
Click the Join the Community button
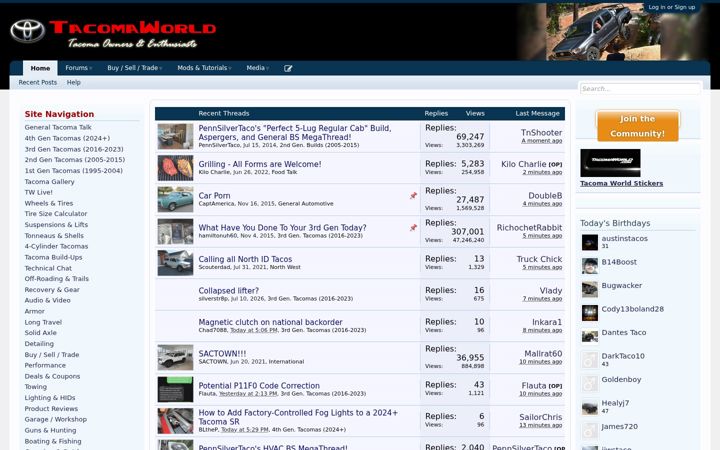638,126
